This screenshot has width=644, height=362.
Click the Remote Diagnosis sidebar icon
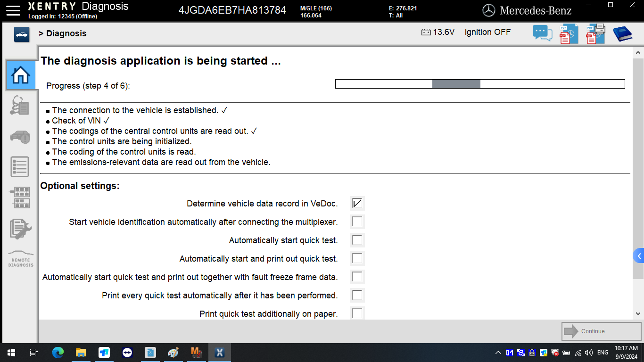click(20, 259)
